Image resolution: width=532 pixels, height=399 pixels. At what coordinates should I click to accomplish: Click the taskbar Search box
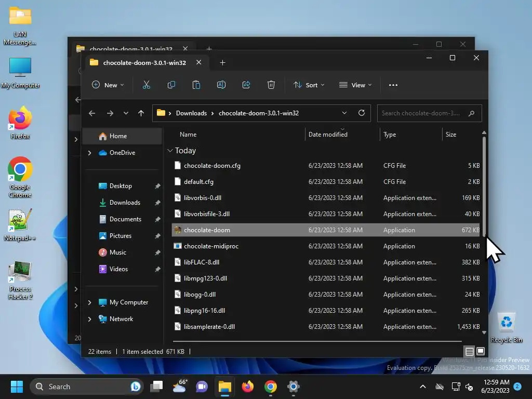pyautogui.click(x=87, y=387)
